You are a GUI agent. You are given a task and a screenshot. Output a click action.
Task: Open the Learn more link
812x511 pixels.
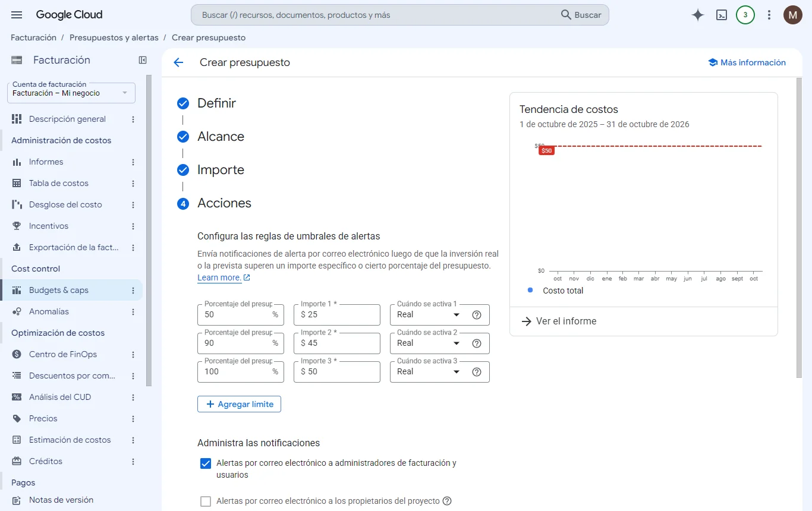click(224, 278)
